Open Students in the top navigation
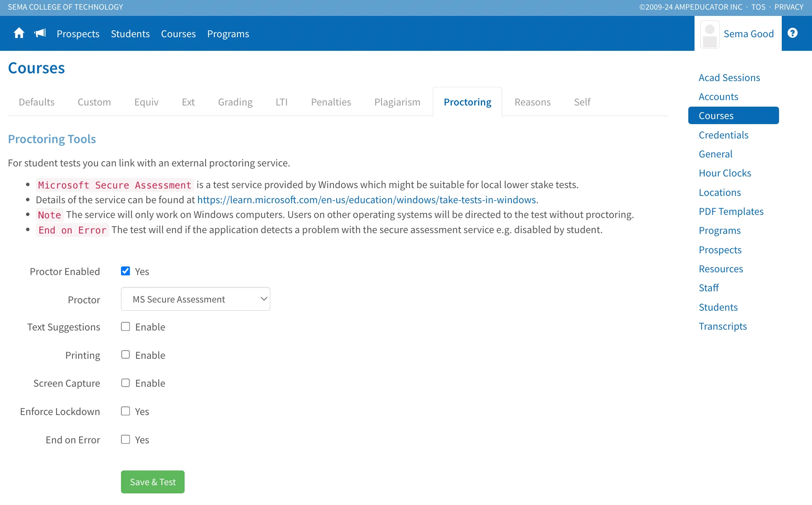This screenshot has width=812, height=505. click(x=130, y=34)
